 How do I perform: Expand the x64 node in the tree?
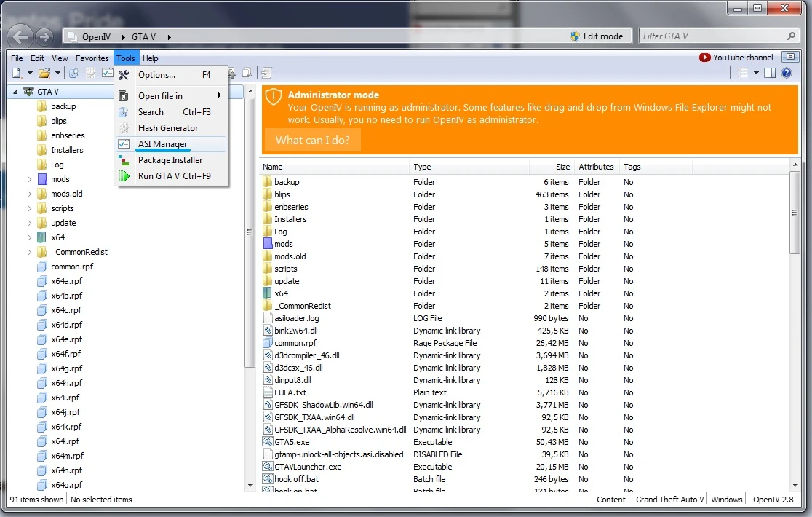pos(28,237)
